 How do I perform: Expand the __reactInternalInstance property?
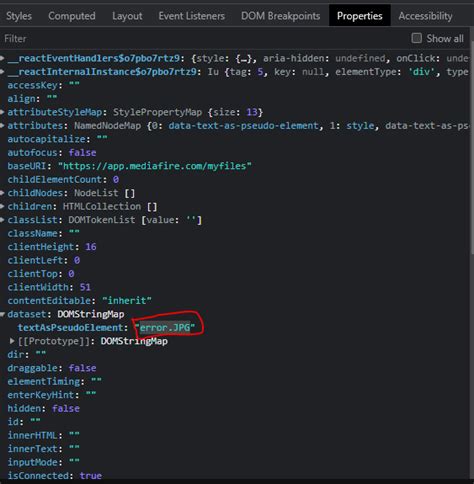click(x=2, y=72)
